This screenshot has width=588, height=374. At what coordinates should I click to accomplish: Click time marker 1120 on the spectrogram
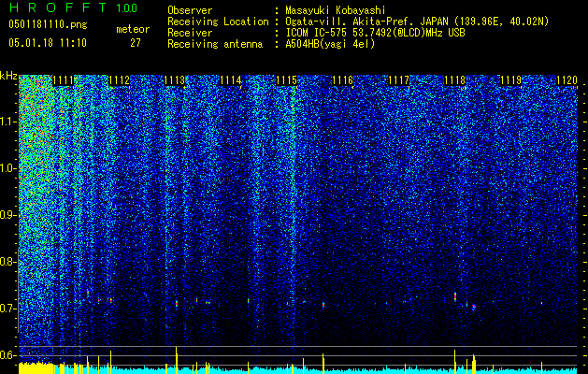566,80
